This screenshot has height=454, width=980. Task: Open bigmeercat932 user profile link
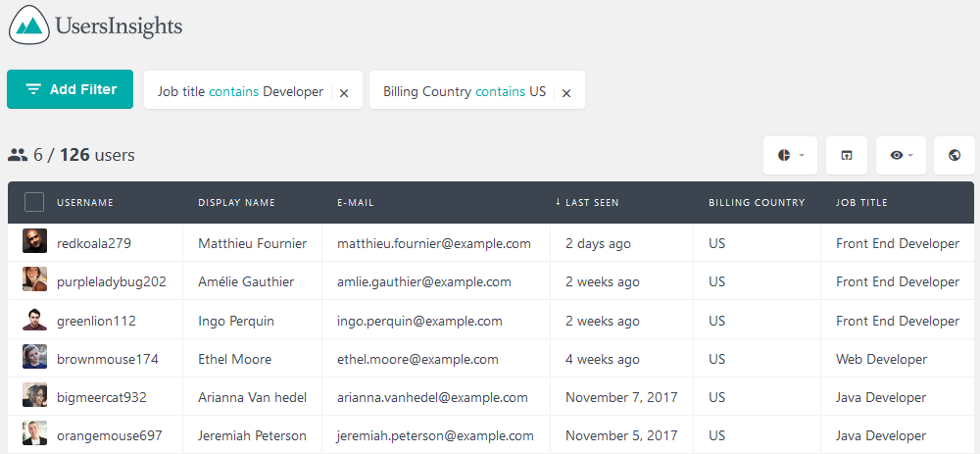coord(102,398)
